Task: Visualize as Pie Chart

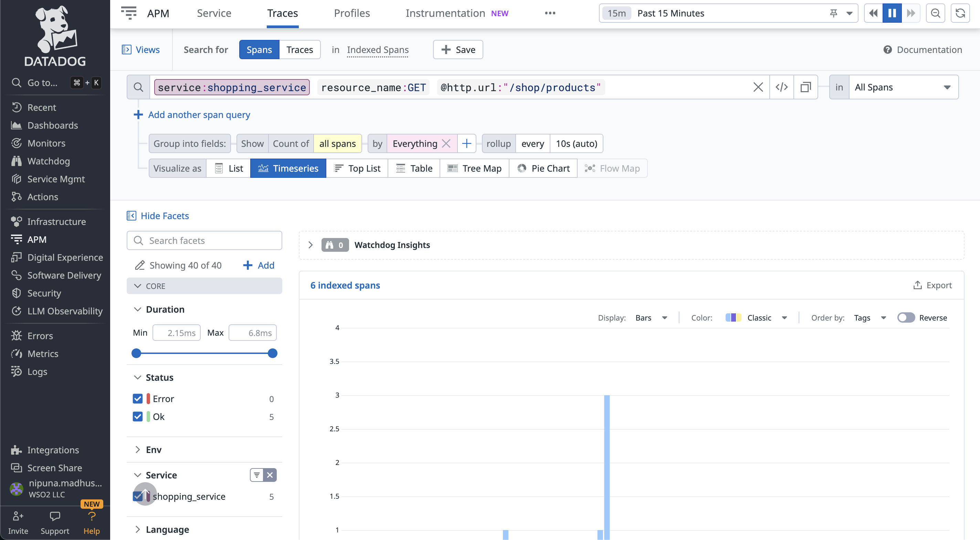Action: point(543,168)
